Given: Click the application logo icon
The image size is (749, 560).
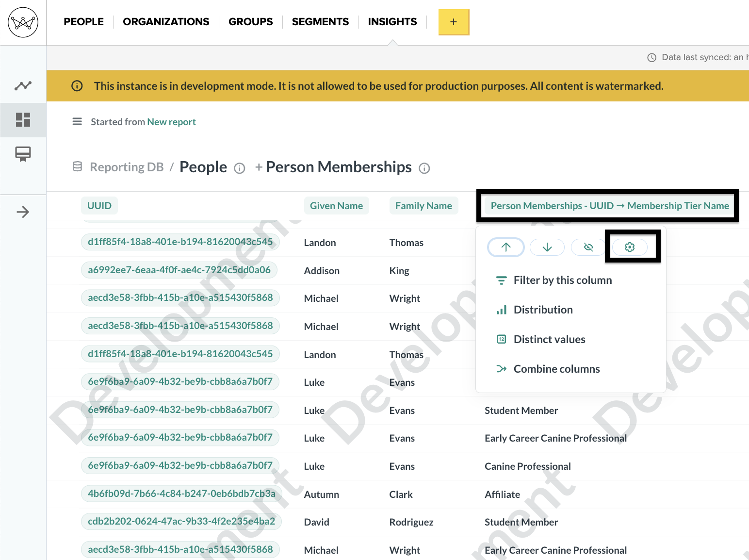Looking at the screenshot, I should click(x=23, y=22).
